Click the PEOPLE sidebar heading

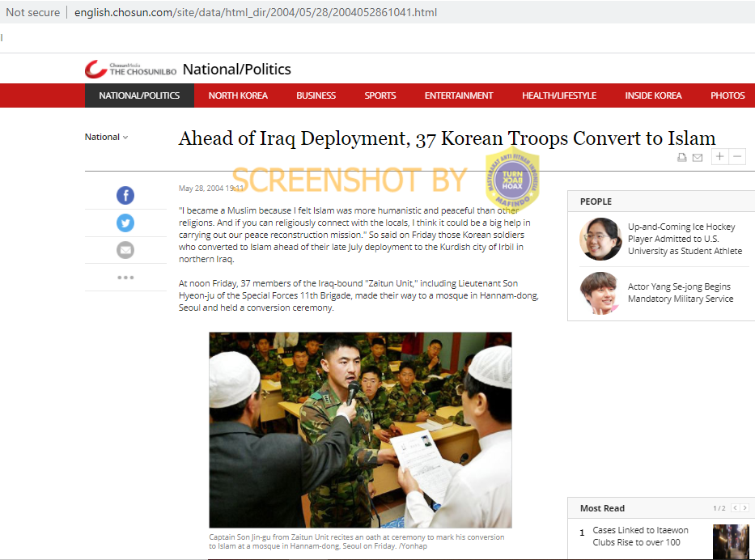[x=596, y=202]
